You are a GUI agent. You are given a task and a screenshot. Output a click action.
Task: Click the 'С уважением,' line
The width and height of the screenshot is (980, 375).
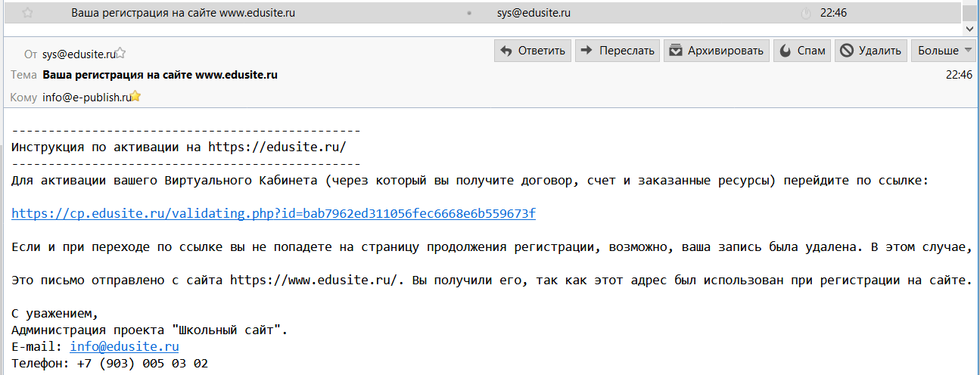(55, 313)
